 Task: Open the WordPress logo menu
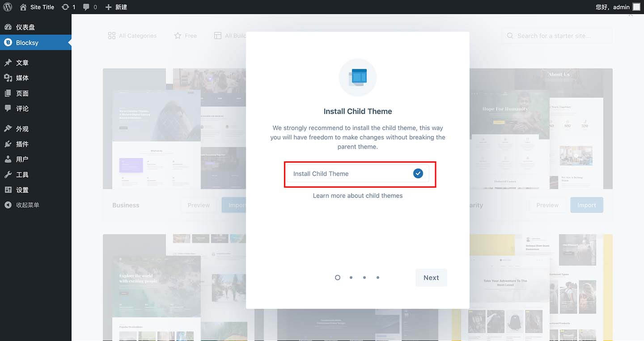coord(8,7)
